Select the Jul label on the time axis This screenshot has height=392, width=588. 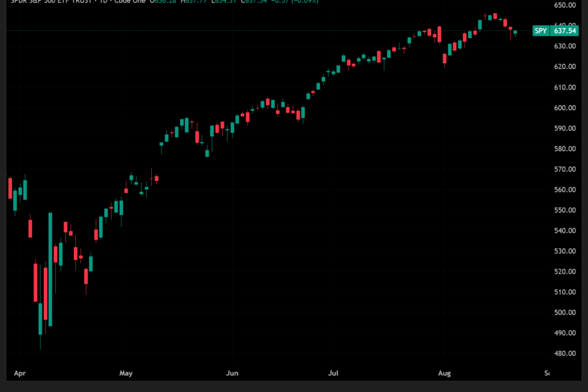click(x=333, y=373)
